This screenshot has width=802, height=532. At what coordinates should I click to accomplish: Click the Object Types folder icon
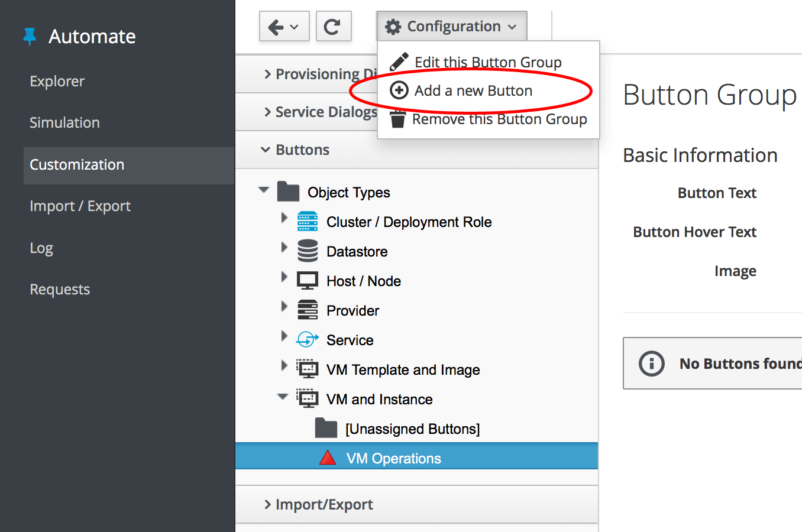(288, 192)
